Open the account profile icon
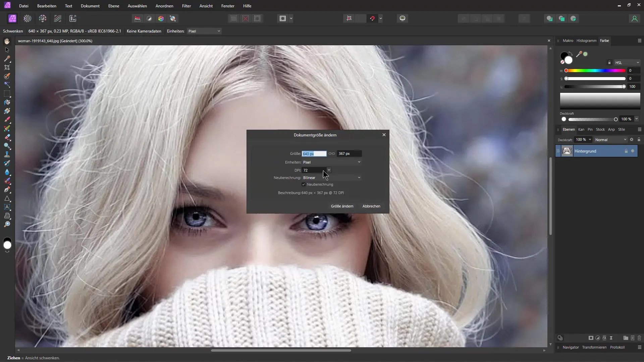Image resolution: width=644 pixels, height=362 pixels. (x=634, y=19)
